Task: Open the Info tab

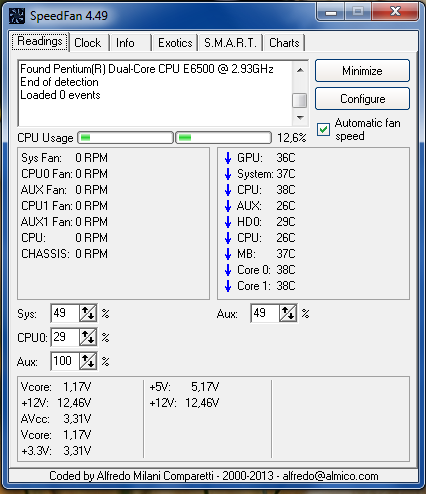Action: [125, 43]
